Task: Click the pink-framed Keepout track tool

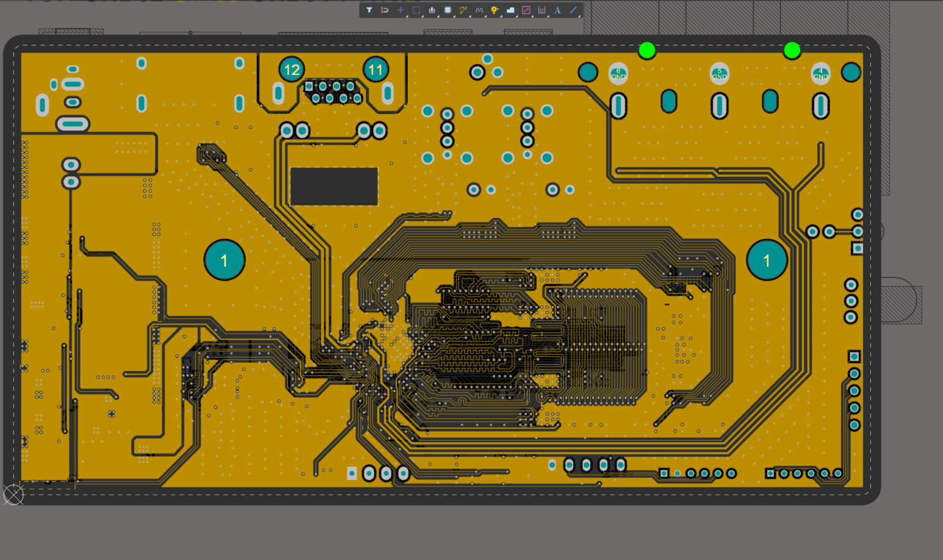Action: (526, 10)
